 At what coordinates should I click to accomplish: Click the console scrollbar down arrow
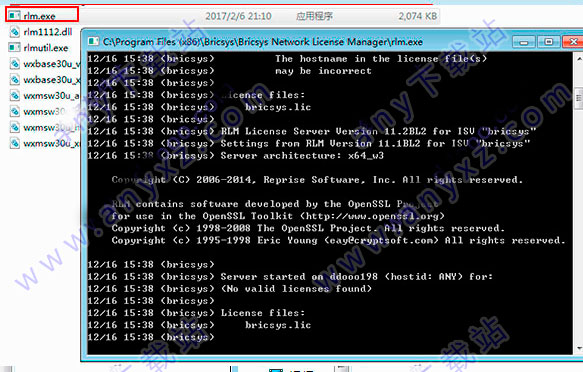point(579,348)
